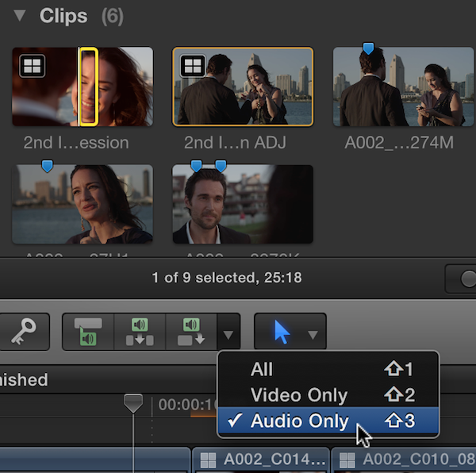
Task: Select the 2nd I…ession multicam clip thumbnail
Action: (x=83, y=87)
